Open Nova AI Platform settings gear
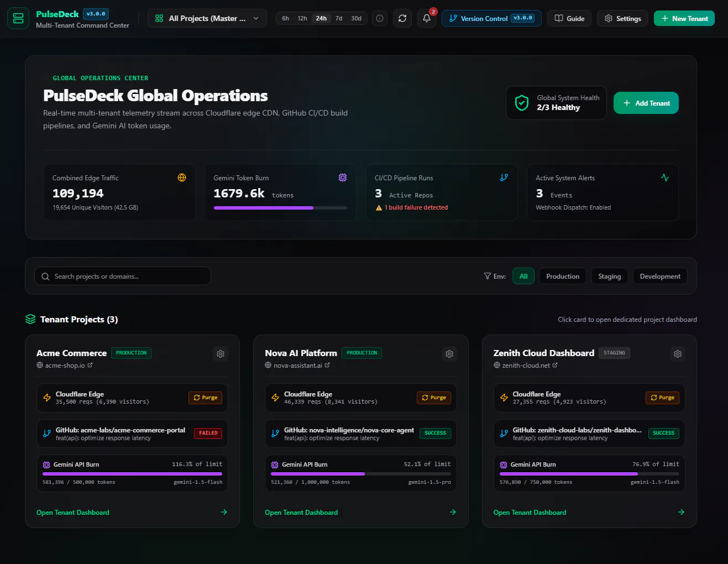Image resolution: width=728 pixels, height=564 pixels. click(449, 354)
